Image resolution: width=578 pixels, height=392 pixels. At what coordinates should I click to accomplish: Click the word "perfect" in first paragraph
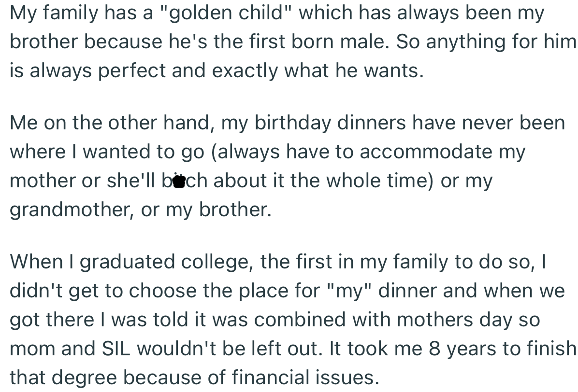[131, 71]
